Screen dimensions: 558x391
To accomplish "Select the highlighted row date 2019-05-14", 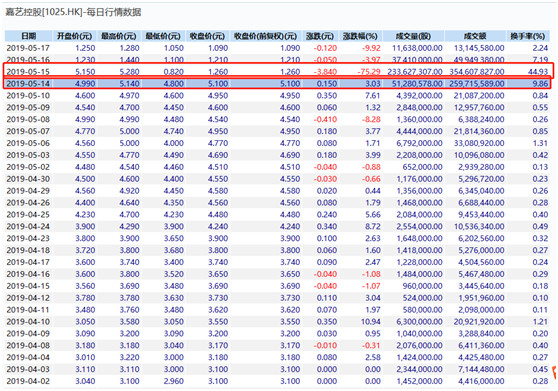I will [28, 84].
